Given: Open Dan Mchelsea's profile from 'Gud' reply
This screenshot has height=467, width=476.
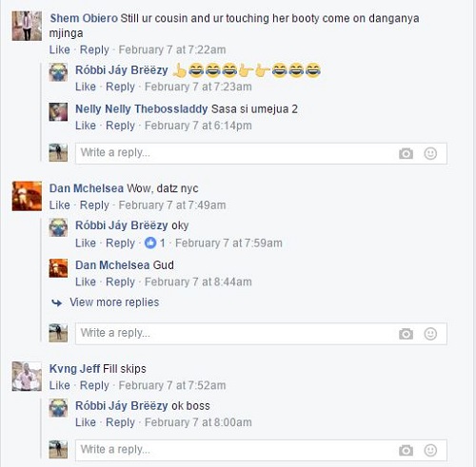Looking at the screenshot, I should pyautogui.click(x=112, y=265).
